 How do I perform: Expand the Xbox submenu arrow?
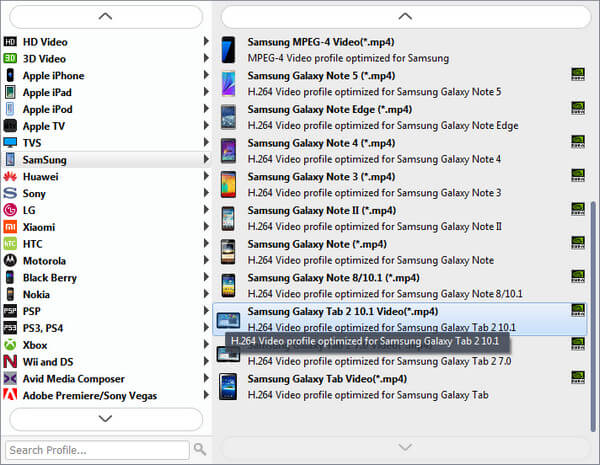click(206, 344)
